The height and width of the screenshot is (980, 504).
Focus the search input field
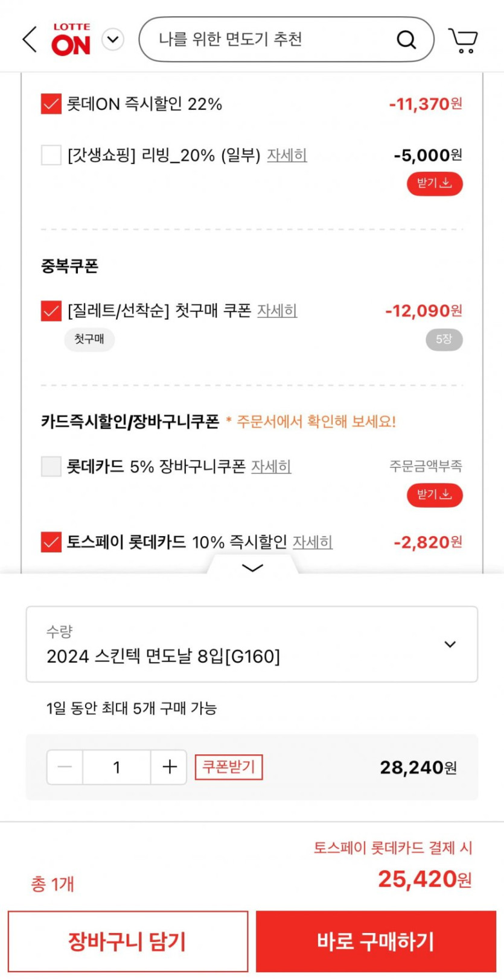tap(266, 40)
